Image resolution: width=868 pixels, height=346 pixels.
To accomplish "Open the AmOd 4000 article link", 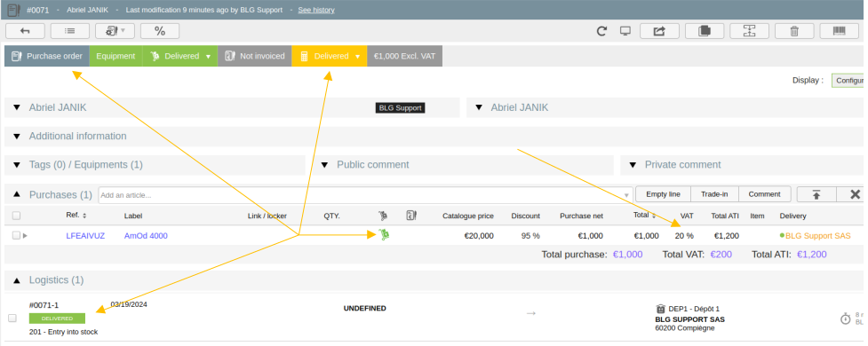I will (146, 235).
